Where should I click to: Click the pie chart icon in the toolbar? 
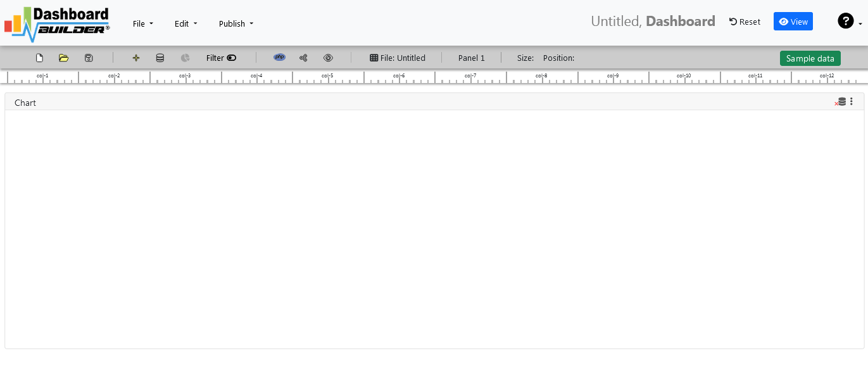[185, 58]
